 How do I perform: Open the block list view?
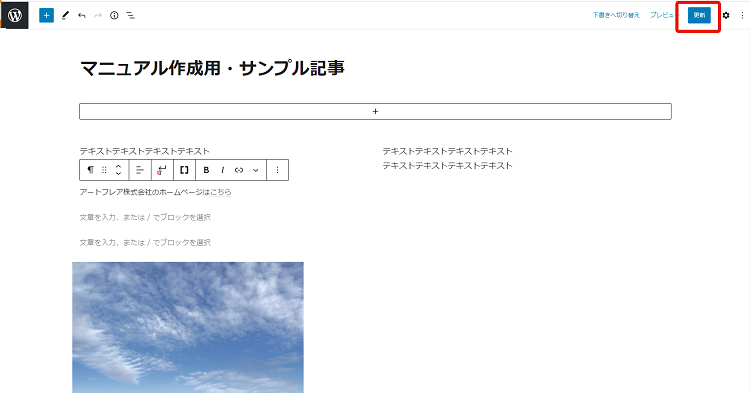(x=130, y=15)
